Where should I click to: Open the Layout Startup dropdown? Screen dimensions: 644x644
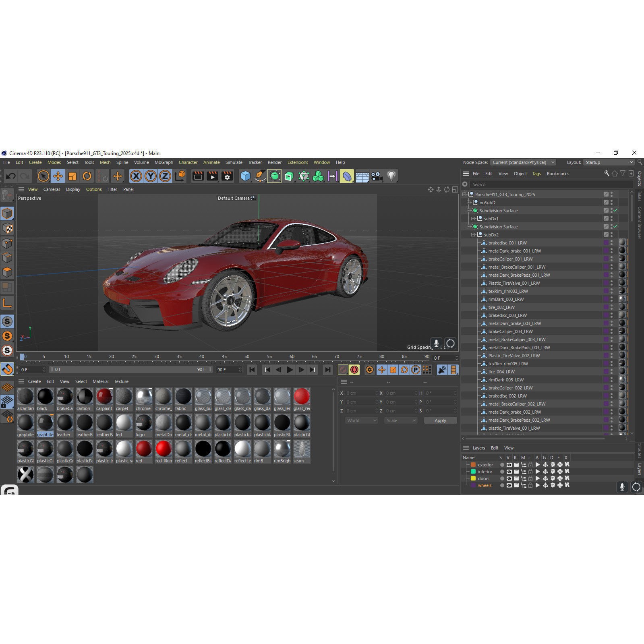[609, 162]
